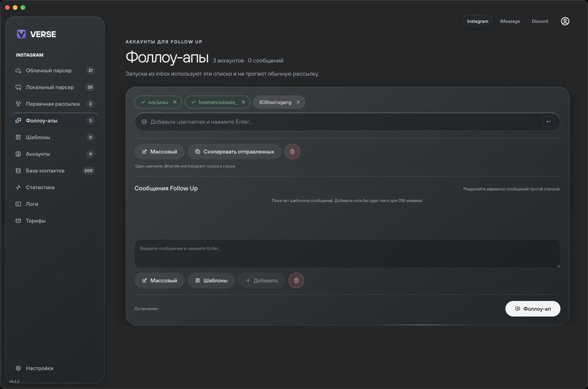Viewport: 588px width, 389px height.
Task: Remove the vvs.luvsu account chip
Action: (x=175, y=102)
